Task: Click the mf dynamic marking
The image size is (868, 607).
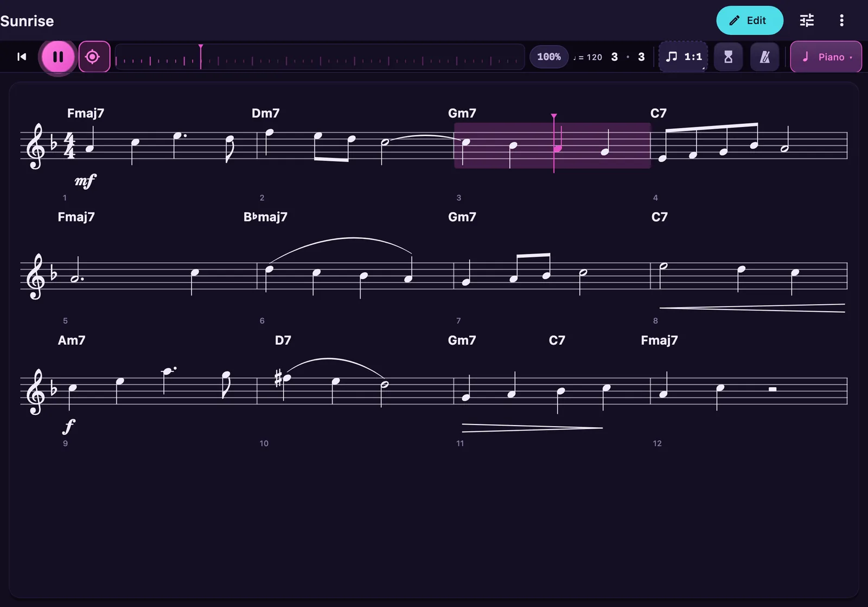Action: point(85,180)
